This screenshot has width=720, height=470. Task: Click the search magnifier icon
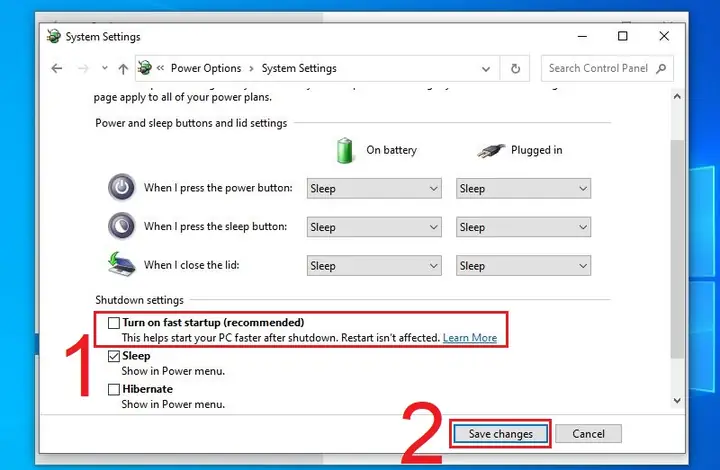(661, 68)
